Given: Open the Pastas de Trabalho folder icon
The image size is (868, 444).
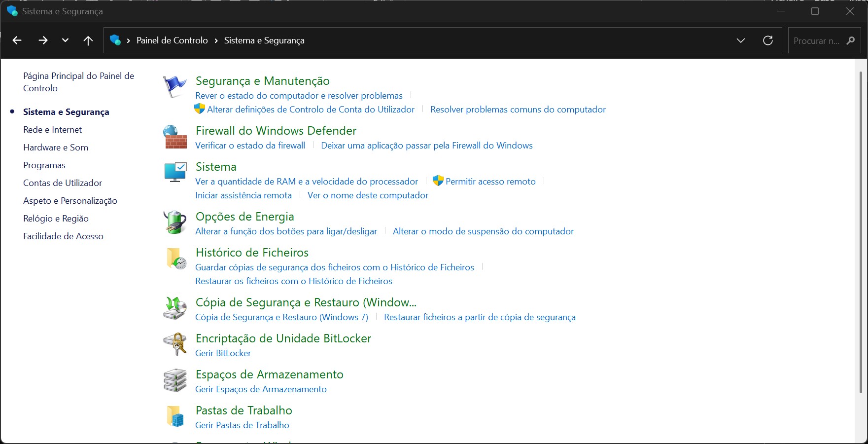Looking at the screenshot, I should [x=175, y=416].
